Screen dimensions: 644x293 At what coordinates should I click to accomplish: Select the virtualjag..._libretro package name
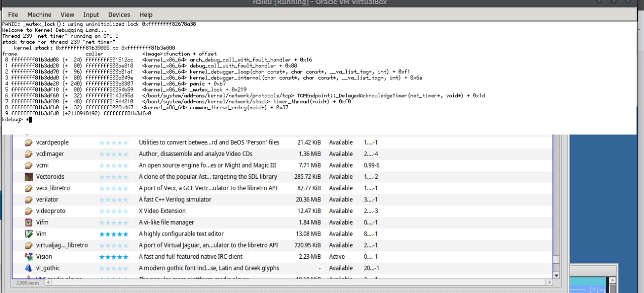click(62, 245)
